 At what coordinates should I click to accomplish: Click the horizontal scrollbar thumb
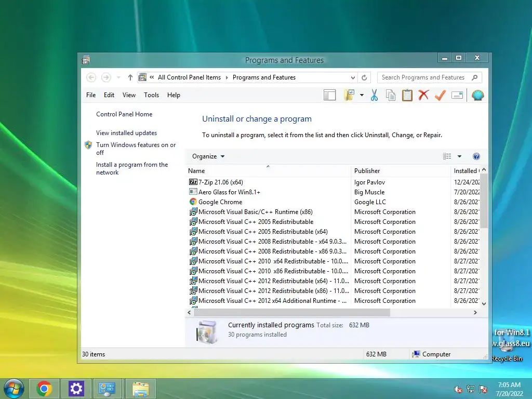pyautogui.click(x=292, y=312)
